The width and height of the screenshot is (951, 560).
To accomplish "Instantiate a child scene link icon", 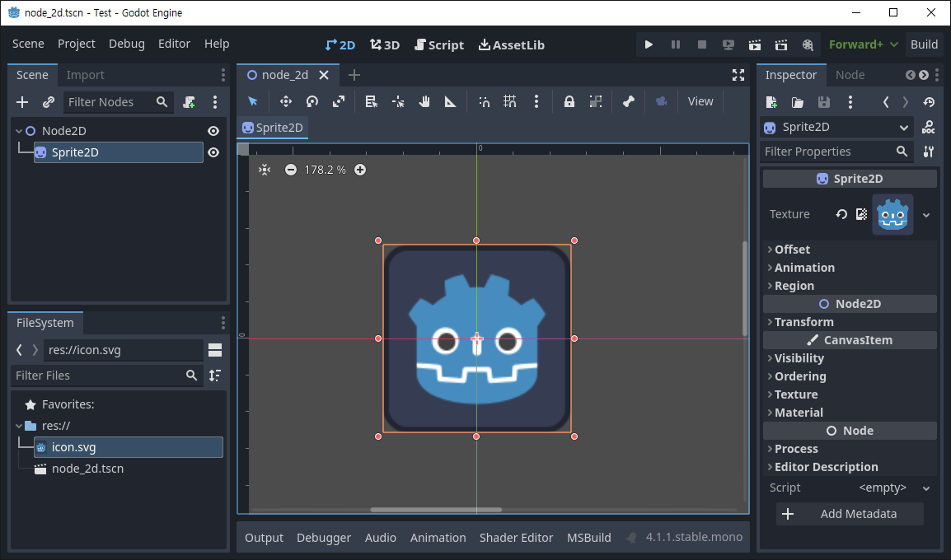I will tap(49, 102).
